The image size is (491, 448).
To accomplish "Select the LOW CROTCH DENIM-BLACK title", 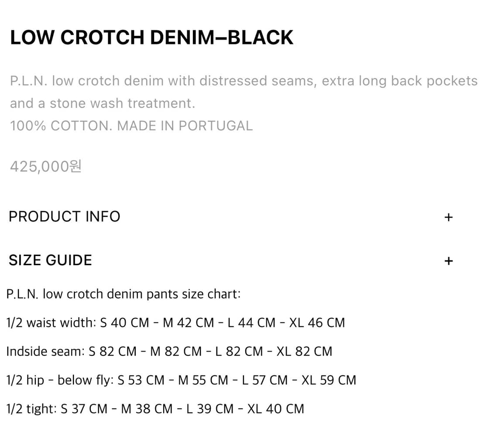I will pyautogui.click(x=152, y=37).
